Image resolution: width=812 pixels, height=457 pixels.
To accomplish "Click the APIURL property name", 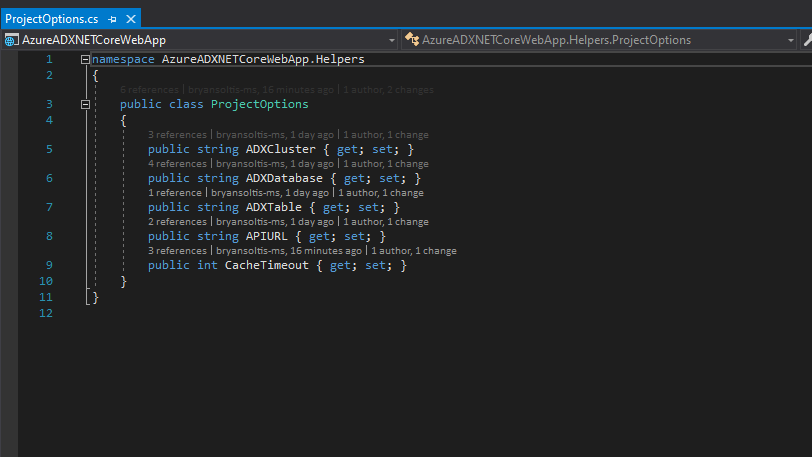I will pyautogui.click(x=266, y=237).
